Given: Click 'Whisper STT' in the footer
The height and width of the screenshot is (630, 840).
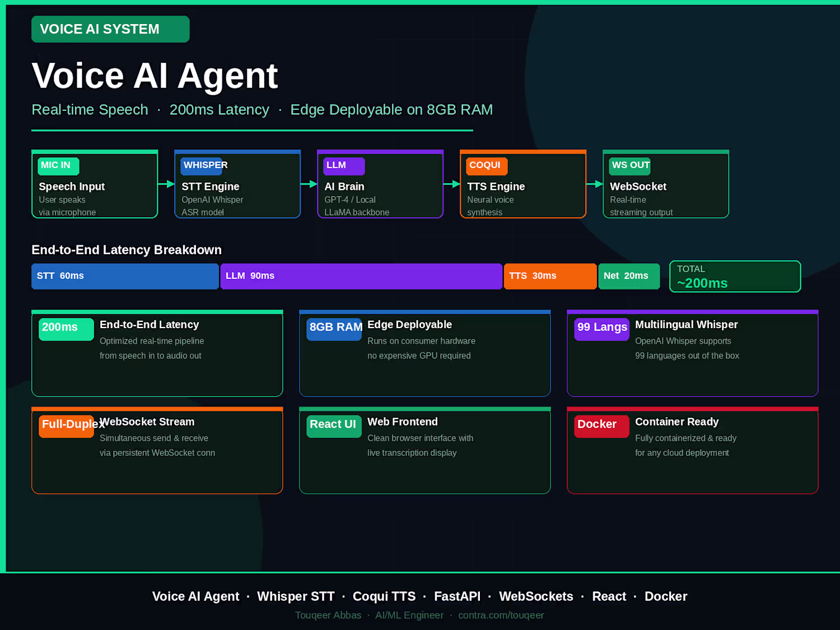Looking at the screenshot, I should 296,596.
